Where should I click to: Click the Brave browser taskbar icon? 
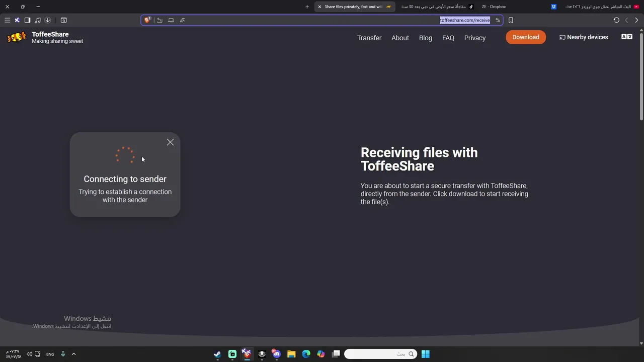click(247, 354)
